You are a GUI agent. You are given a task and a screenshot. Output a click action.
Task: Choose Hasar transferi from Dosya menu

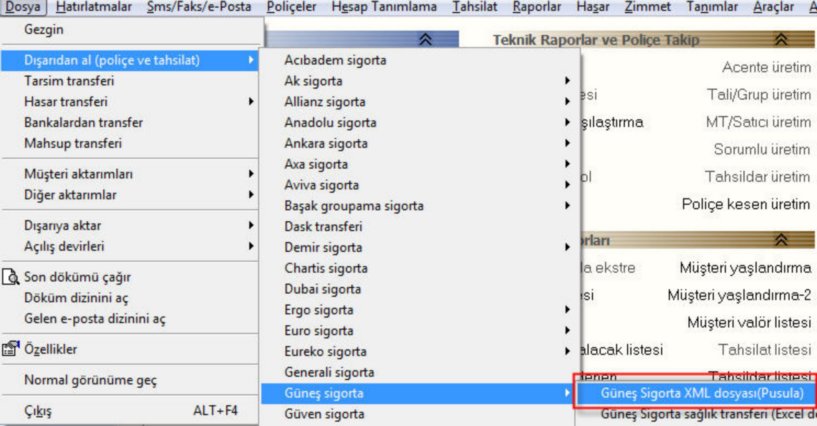point(65,102)
